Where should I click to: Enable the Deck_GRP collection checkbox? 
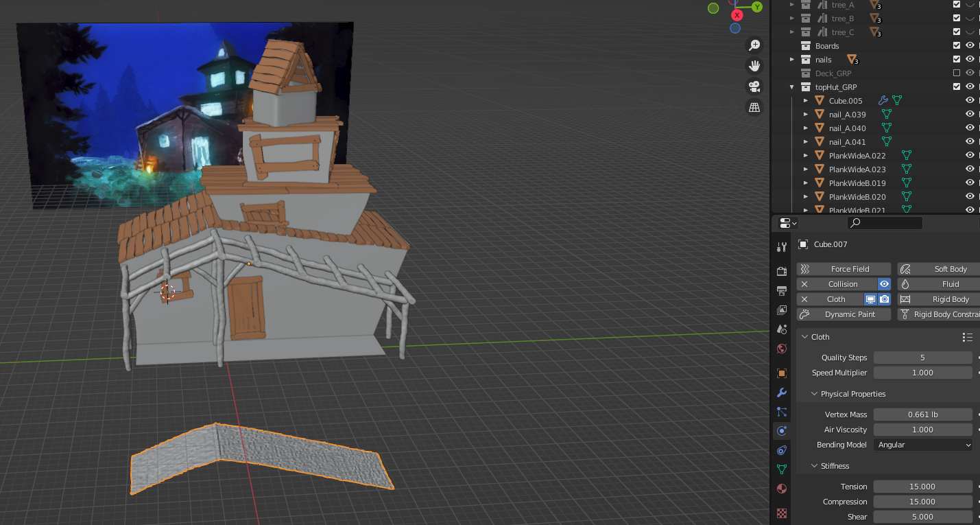point(957,73)
